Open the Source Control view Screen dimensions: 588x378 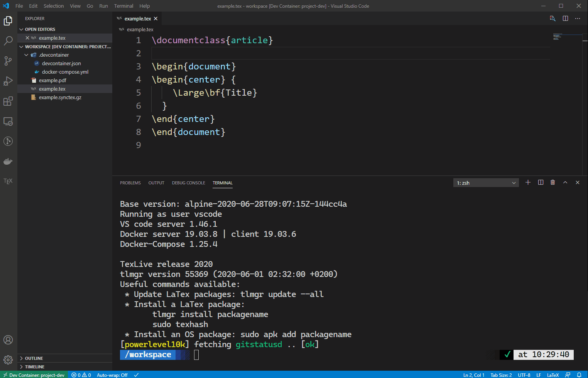click(x=8, y=61)
